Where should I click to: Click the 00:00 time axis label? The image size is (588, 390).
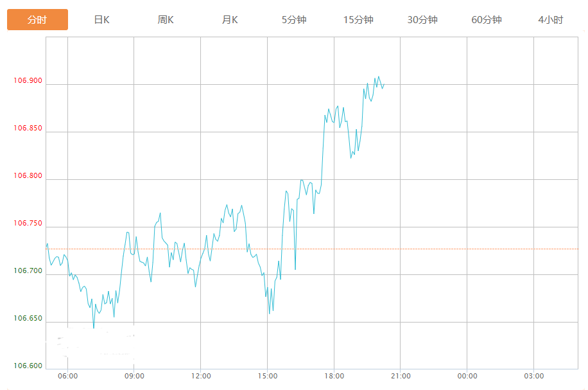(467, 377)
